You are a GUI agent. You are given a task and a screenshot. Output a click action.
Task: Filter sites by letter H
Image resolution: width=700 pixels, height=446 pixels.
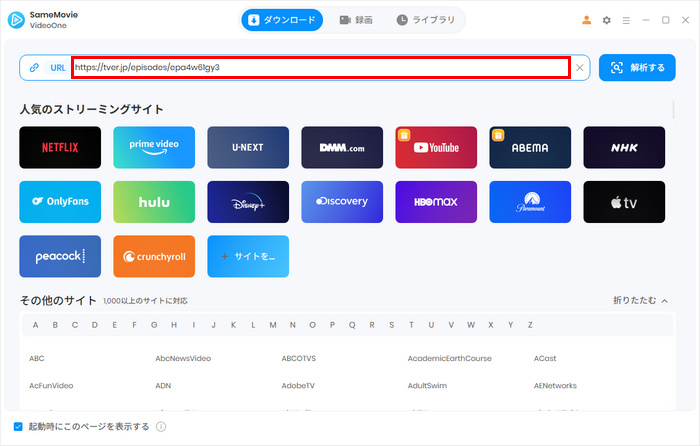174,325
